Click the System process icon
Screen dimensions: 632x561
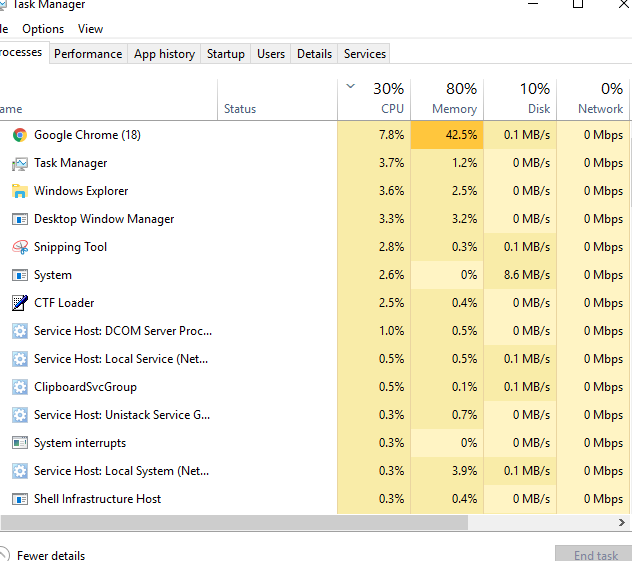pos(20,275)
